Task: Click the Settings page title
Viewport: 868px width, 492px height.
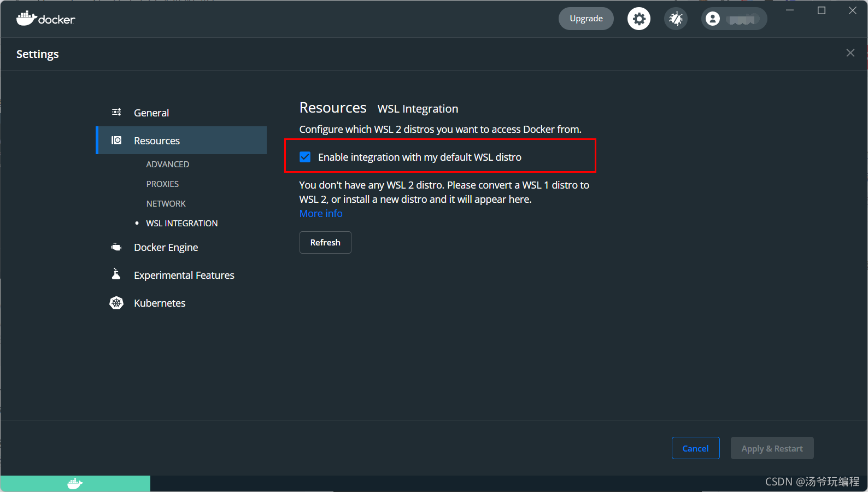Action: pyautogui.click(x=38, y=54)
